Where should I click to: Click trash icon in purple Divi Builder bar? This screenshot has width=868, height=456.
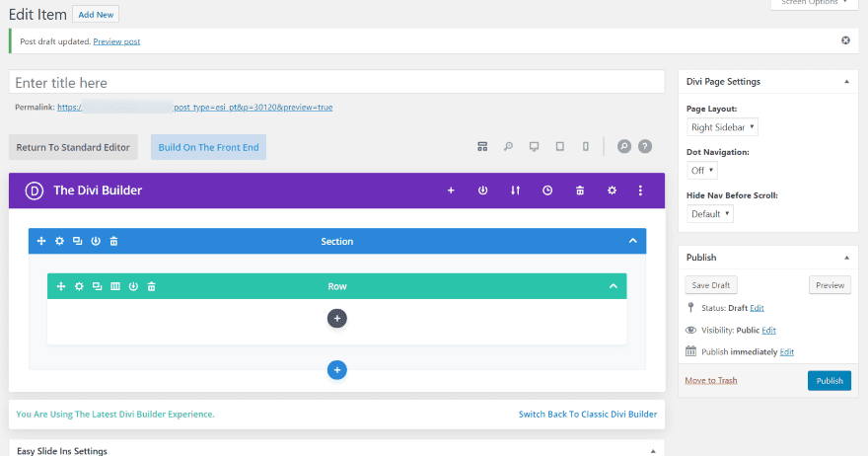pos(580,190)
